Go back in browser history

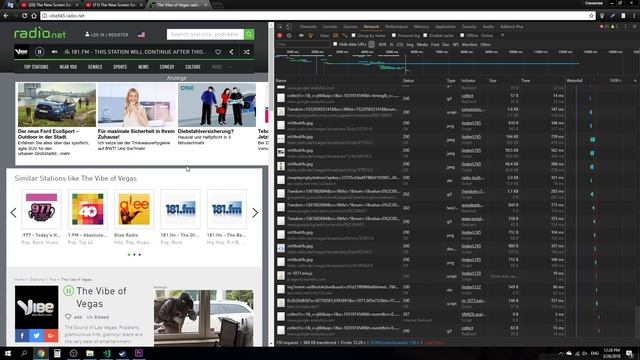click(x=6, y=16)
